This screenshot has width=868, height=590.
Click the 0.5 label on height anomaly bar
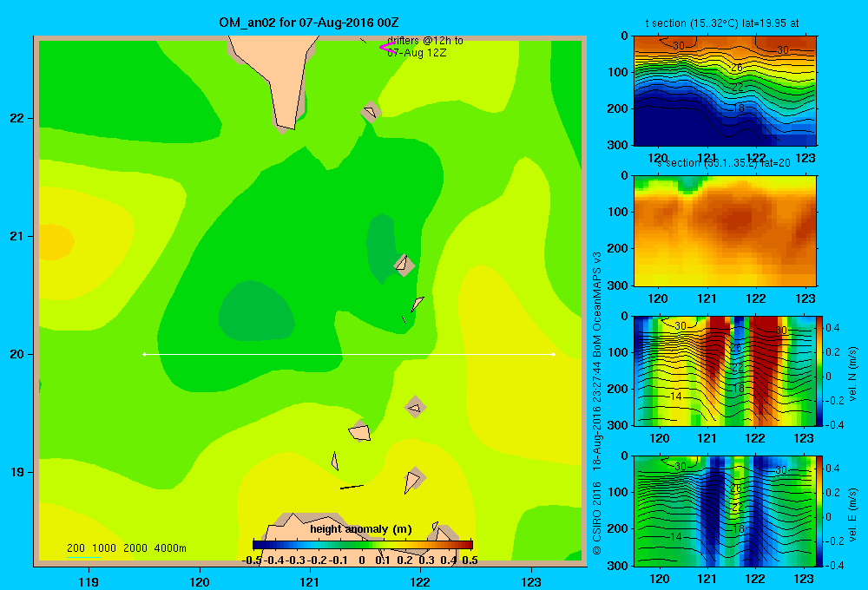coord(470,560)
